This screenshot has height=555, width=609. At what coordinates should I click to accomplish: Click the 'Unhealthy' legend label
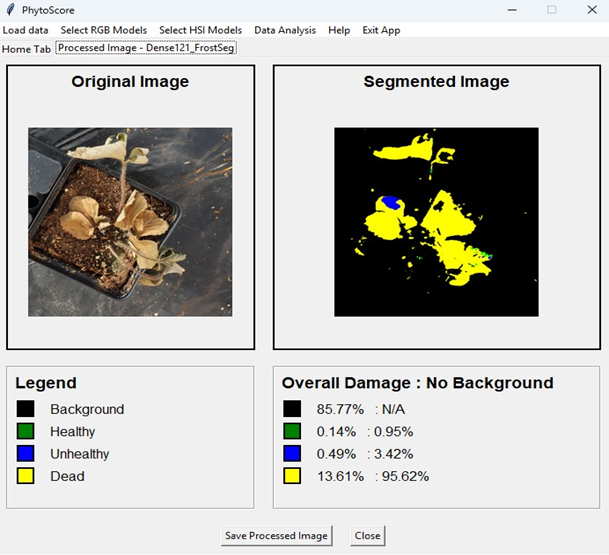click(x=80, y=454)
